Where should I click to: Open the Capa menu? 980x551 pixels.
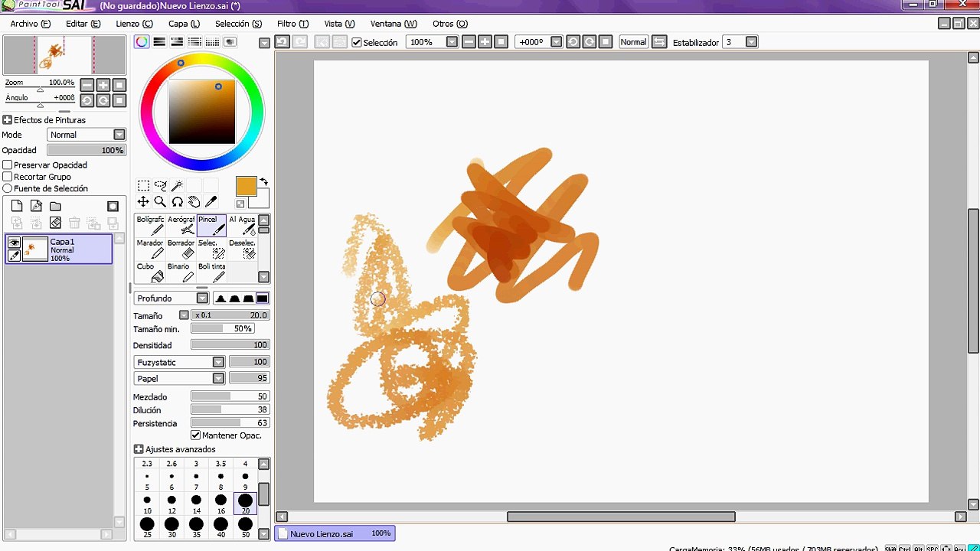184,24
